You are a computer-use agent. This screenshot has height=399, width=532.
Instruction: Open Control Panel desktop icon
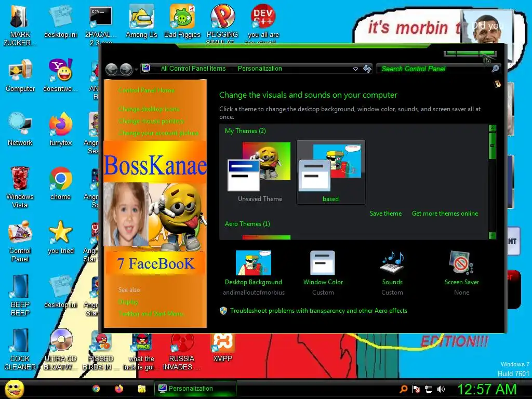click(20, 241)
